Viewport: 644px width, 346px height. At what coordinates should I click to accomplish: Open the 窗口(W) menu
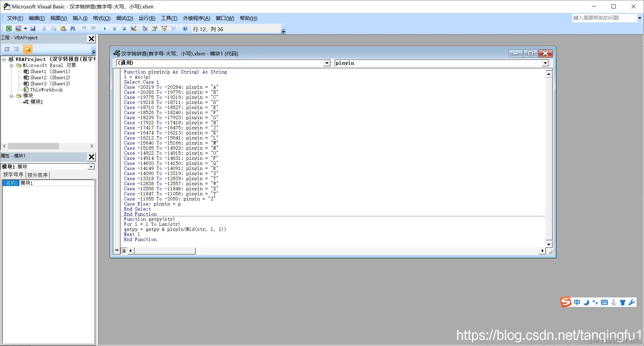point(225,18)
